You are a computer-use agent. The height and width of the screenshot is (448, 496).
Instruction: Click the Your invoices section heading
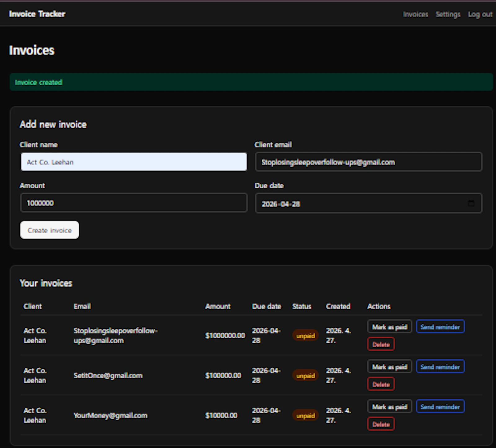(46, 283)
